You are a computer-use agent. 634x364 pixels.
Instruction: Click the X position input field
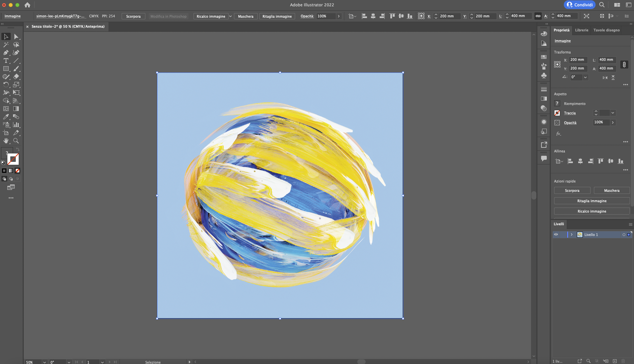pos(578,60)
